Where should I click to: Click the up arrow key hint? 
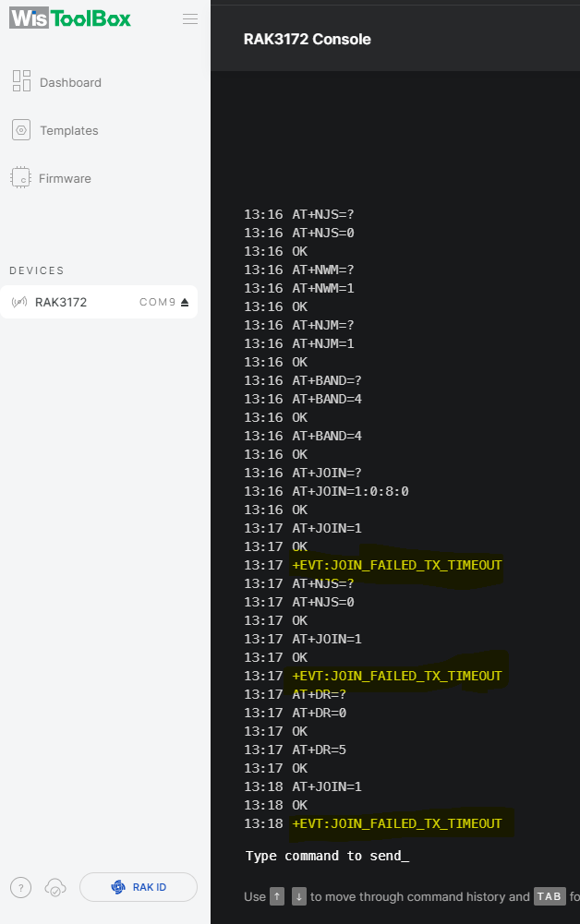(x=277, y=896)
